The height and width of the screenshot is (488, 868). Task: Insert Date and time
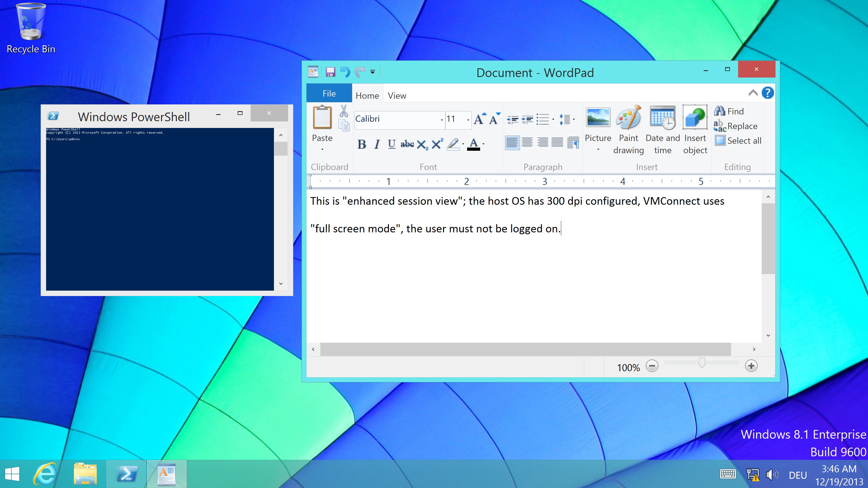point(662,130)
